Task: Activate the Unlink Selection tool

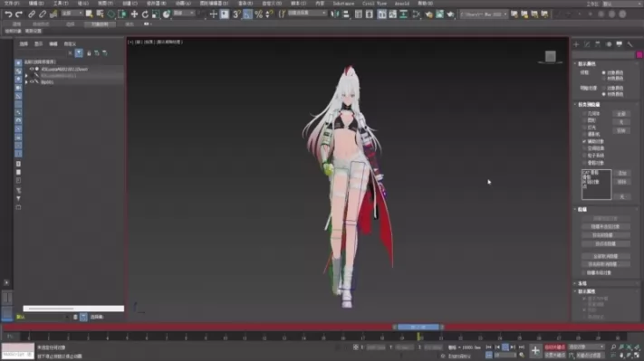Action: (43, 14)
